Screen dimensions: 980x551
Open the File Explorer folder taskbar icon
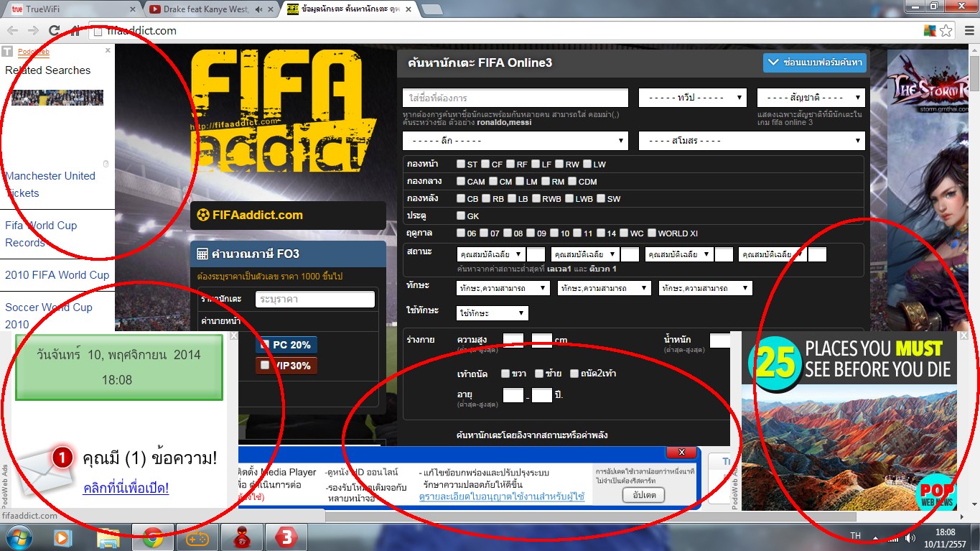tap(108, 537)
